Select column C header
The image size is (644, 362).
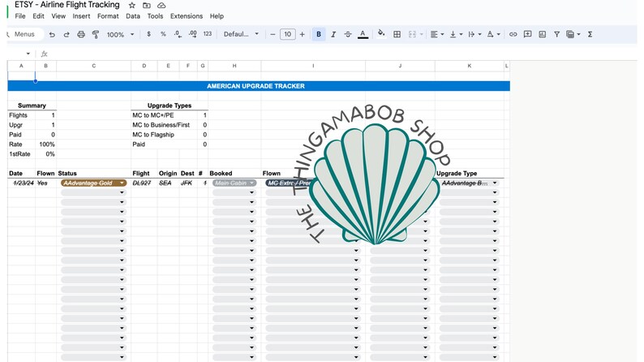93,66
